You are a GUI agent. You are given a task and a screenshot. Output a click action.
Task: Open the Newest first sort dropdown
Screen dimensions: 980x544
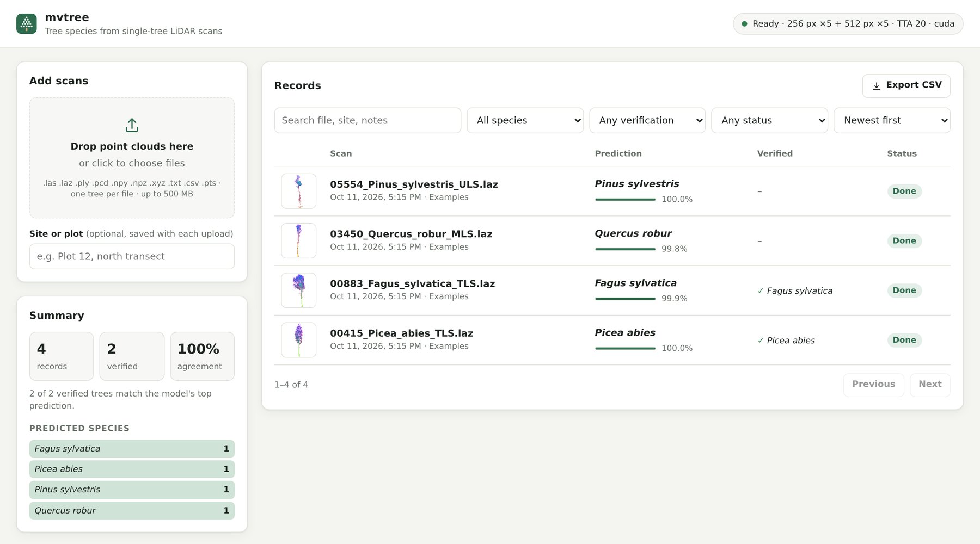tap(892, 120)
